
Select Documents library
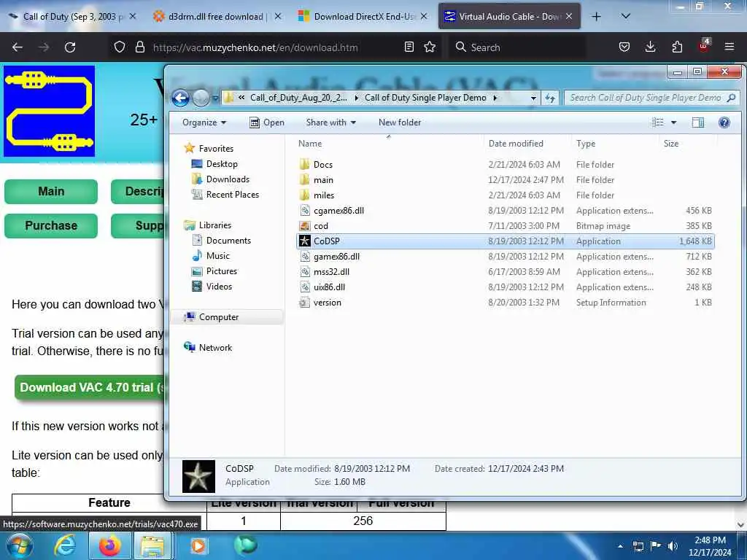click(228, 241)
